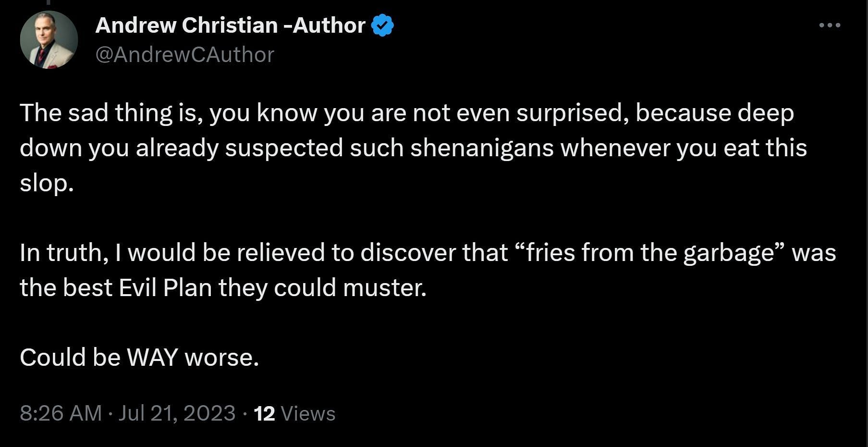The width and height of the screenshot is (868, 447).
Task: Click the word 'slop.' in the tweet
Action: [x=47, y=183]
